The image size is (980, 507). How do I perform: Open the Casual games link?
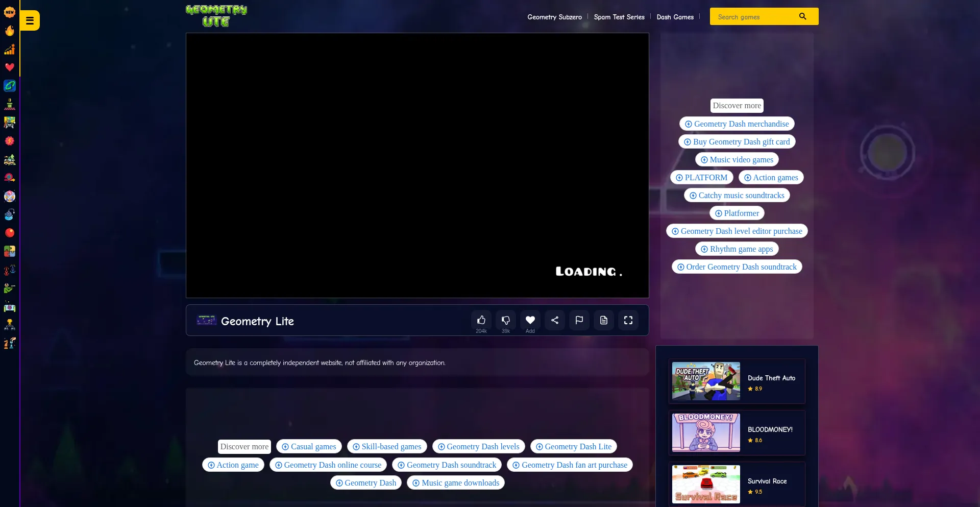click(x=309, y=447)
